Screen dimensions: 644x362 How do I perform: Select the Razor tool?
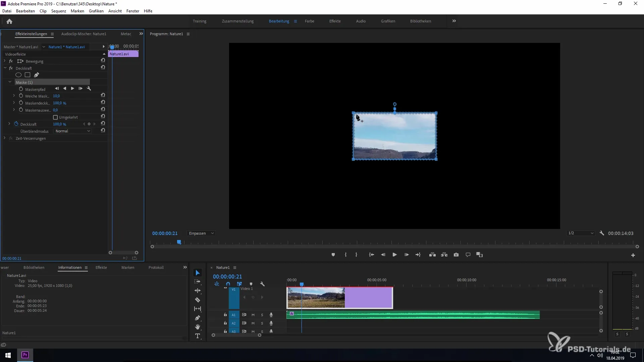tap(198, 300)
